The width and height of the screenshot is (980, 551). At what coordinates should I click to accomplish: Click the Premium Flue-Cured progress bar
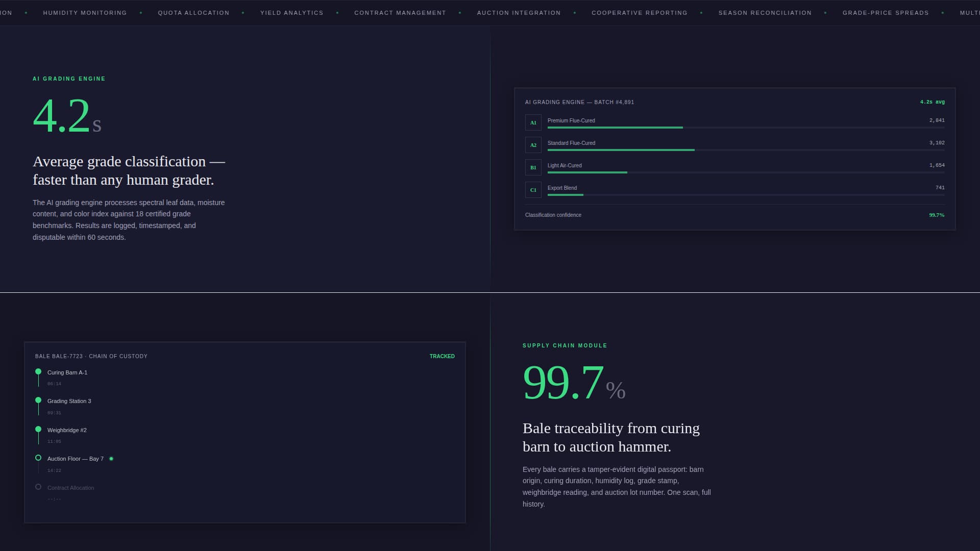coord(746,128)
